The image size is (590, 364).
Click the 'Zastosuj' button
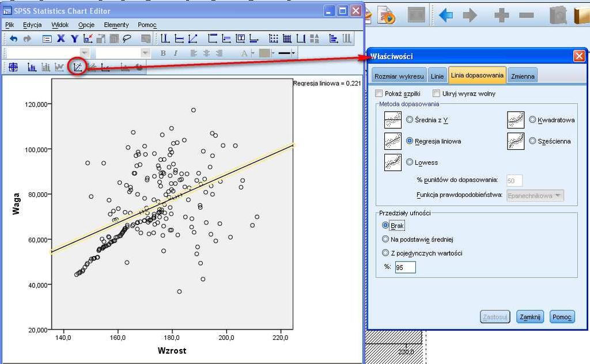pyautogui.click(x=495, y=317)
